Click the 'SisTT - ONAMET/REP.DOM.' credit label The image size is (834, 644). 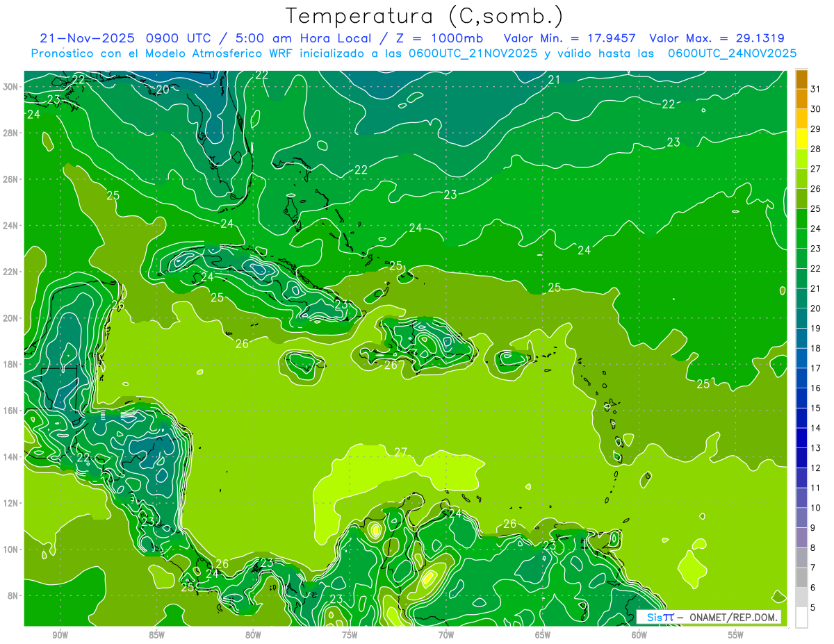(x=709, y=617)
